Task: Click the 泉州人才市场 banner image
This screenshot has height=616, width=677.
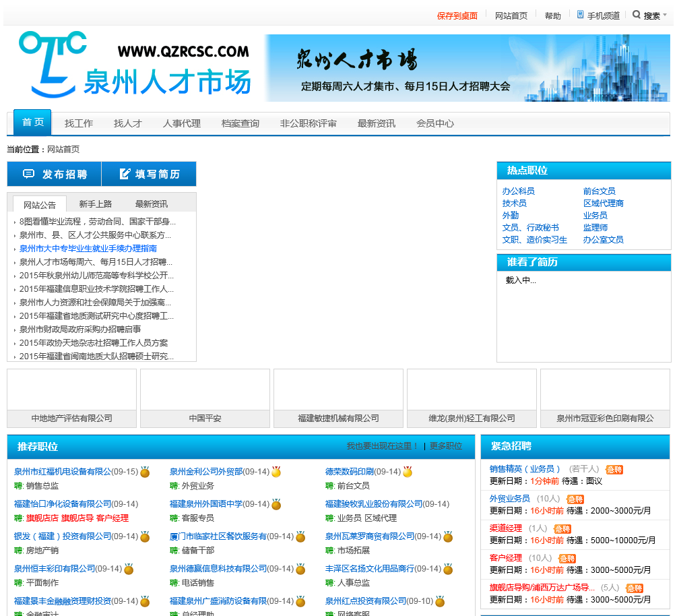Action: click(468, 68)
